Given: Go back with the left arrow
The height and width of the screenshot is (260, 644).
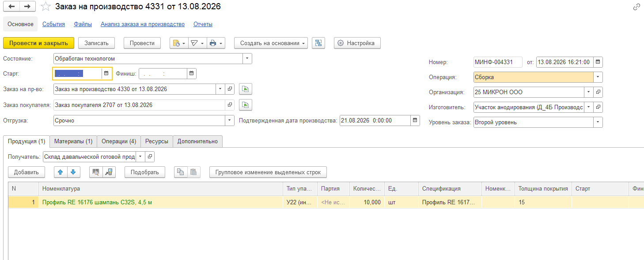Looking at the screenshot, I should 11,7.
